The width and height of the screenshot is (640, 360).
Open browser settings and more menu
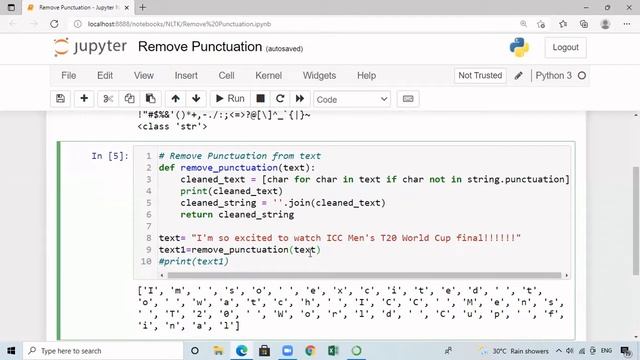627,24
